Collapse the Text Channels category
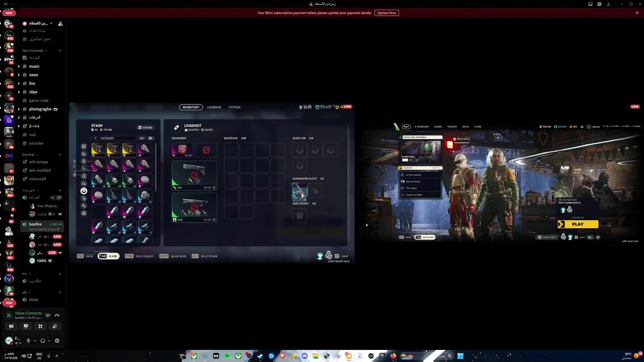 34,51
